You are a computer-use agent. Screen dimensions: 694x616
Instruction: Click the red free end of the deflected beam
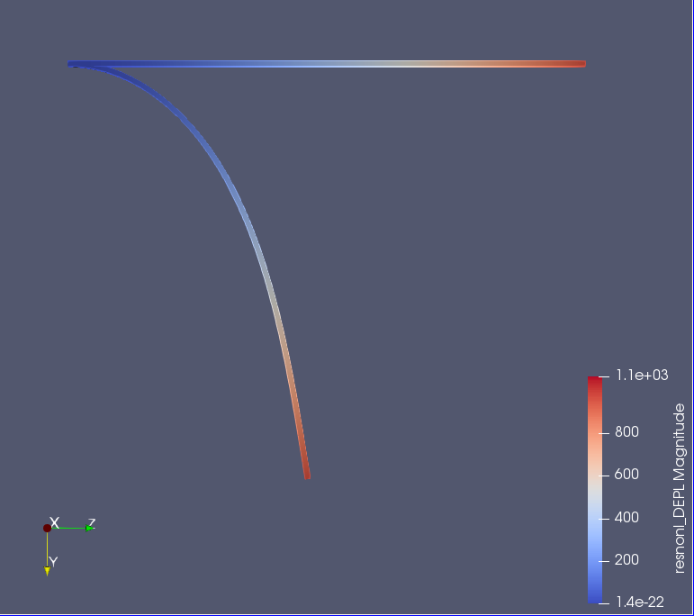[x=307, y=475]
